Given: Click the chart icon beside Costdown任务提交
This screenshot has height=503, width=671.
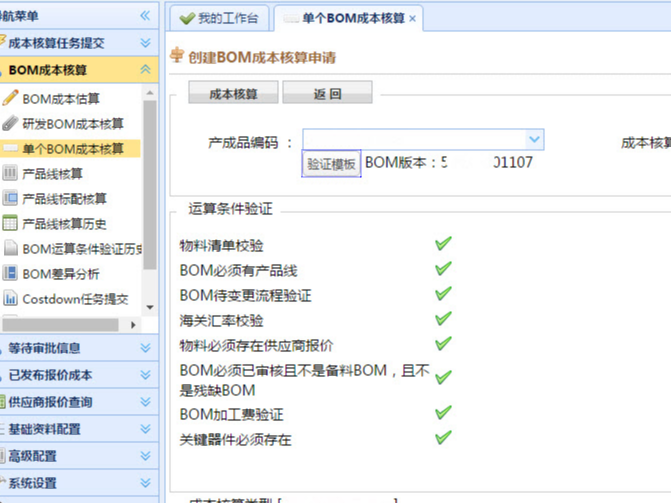Looking at the screenshot, I should point(10,298).
